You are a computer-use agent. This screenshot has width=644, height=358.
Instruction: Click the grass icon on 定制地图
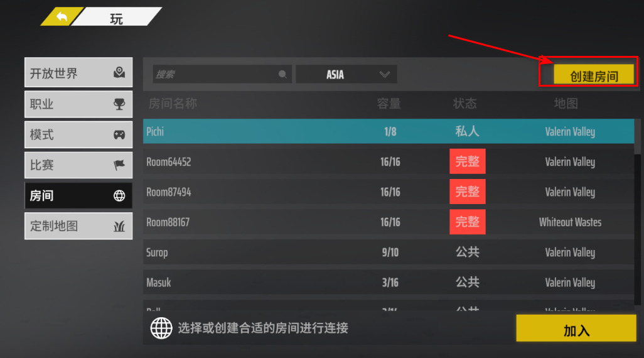point(119,226)
